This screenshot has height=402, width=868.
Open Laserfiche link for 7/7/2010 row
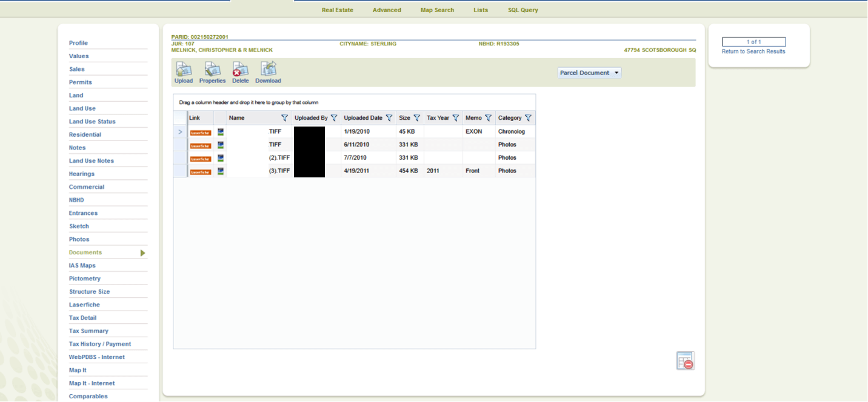pos(201,159)
